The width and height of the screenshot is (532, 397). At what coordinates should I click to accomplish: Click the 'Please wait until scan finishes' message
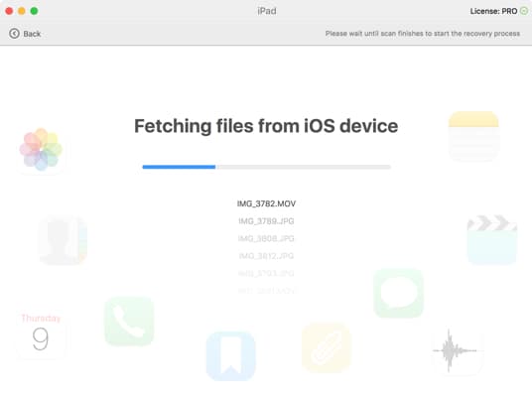423,34
